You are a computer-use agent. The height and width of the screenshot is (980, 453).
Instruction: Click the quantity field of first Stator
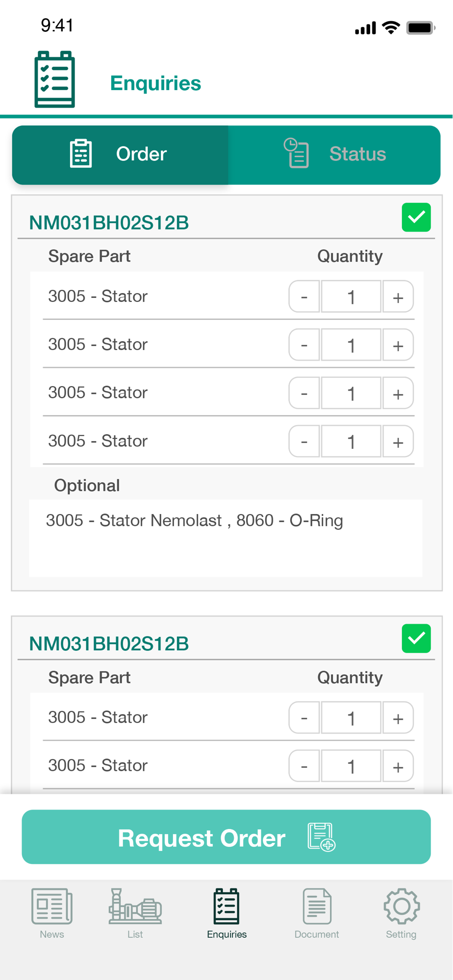click(x=351, y=296)
